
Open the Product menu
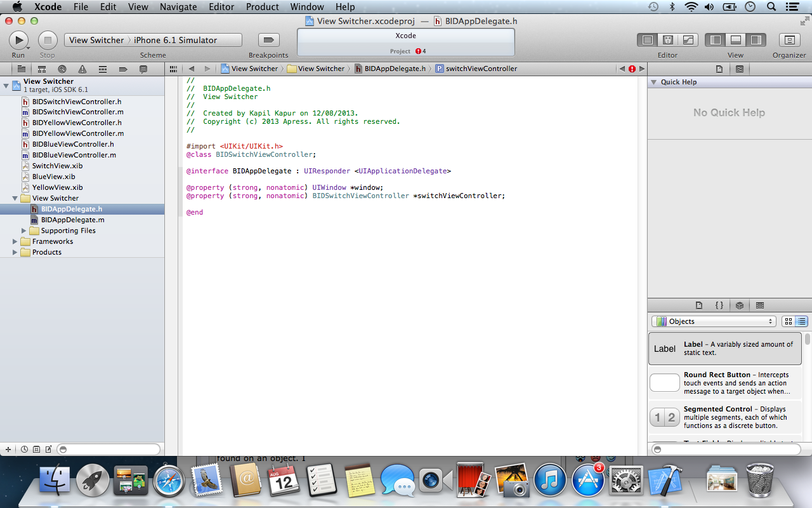click(x=262, y=7)
